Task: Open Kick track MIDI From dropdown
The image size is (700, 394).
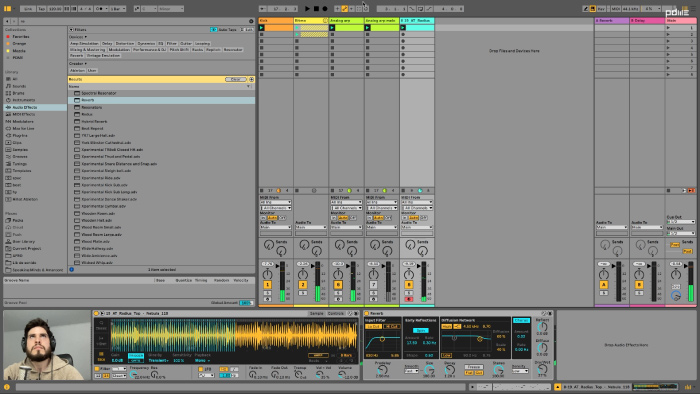Action: (275, 202)
